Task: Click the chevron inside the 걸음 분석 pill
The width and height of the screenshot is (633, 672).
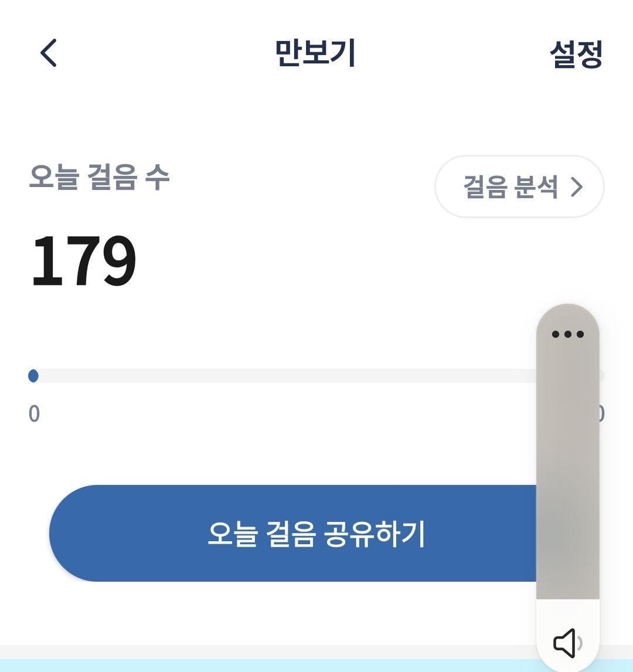Action: (x=577, y=187)
